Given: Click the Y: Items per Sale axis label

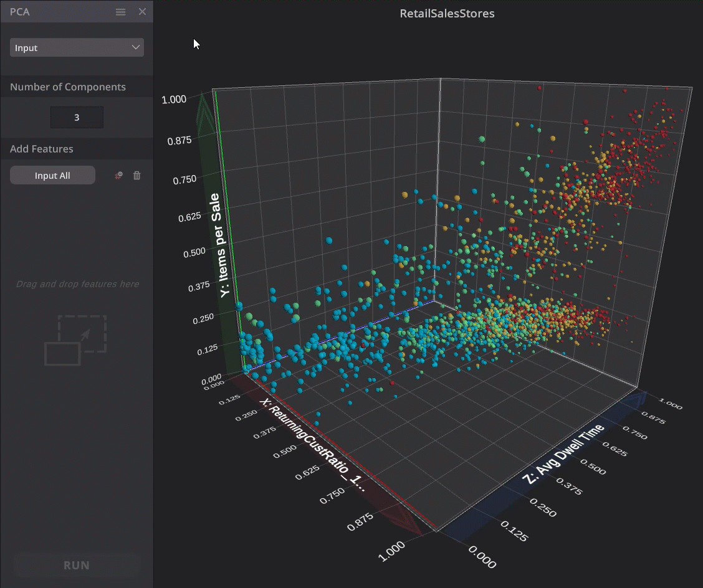Looking at the screenshot, I should pos(221,245).
